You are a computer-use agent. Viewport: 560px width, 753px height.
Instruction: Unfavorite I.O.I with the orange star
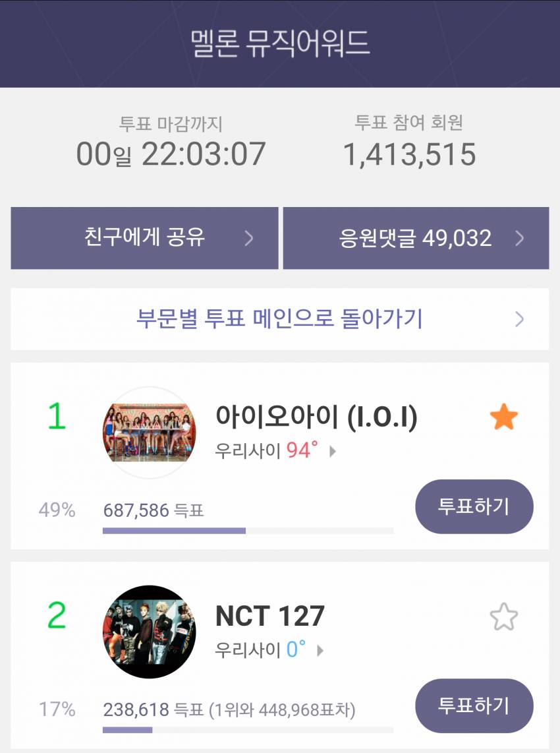coord(504,418)
